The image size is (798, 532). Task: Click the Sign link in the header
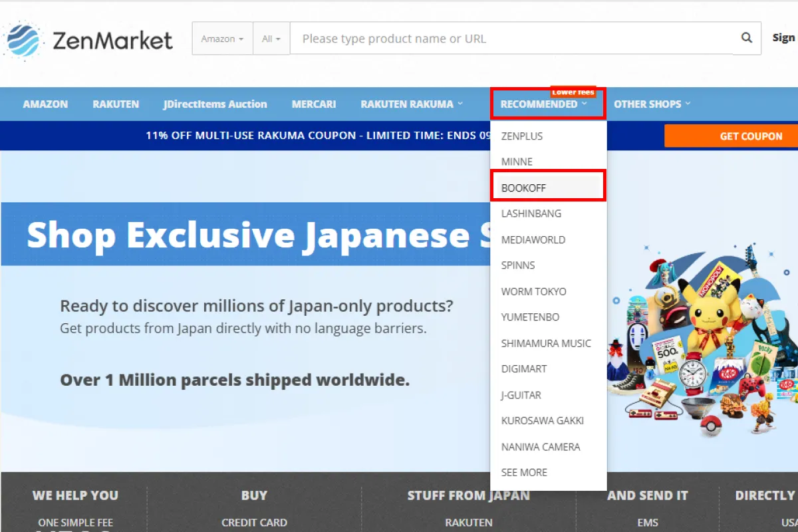pos(784,38)
